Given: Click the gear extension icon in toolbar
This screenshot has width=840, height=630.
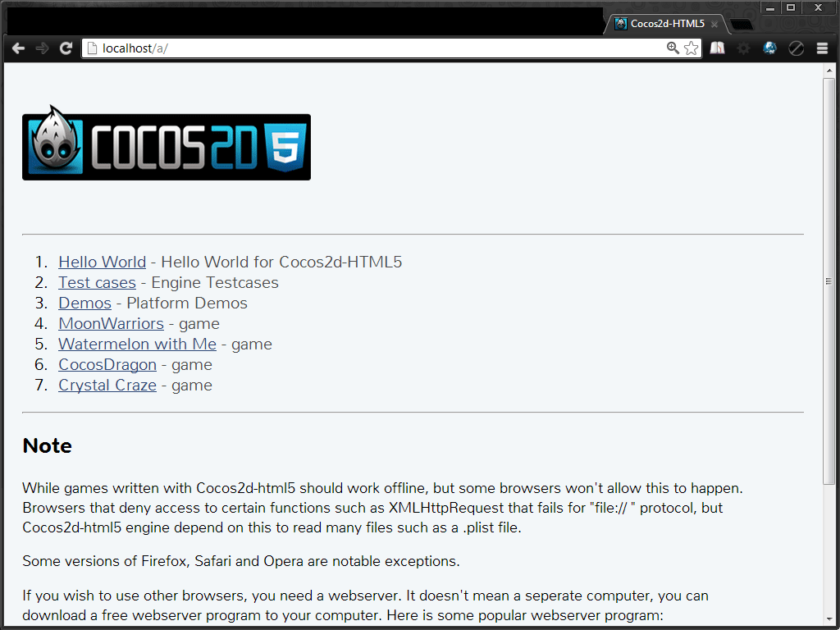Looking at the screenshot, I should point(743,48).
